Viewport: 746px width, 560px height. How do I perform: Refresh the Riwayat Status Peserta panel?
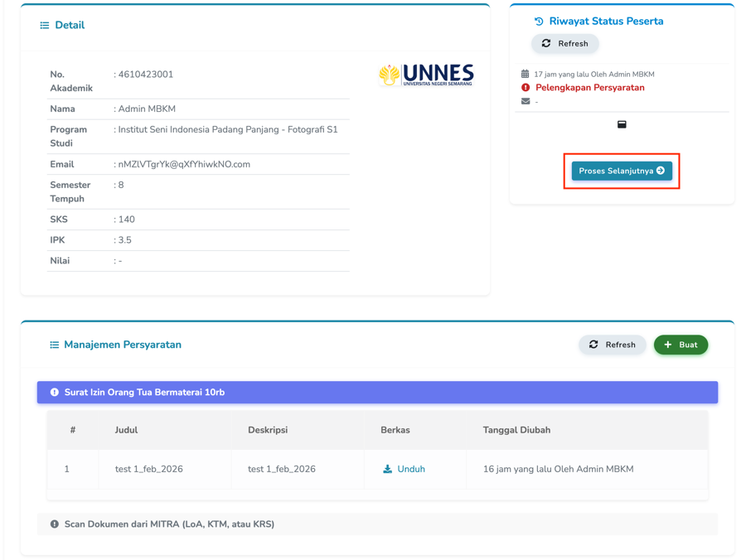[x=564, y=43]
